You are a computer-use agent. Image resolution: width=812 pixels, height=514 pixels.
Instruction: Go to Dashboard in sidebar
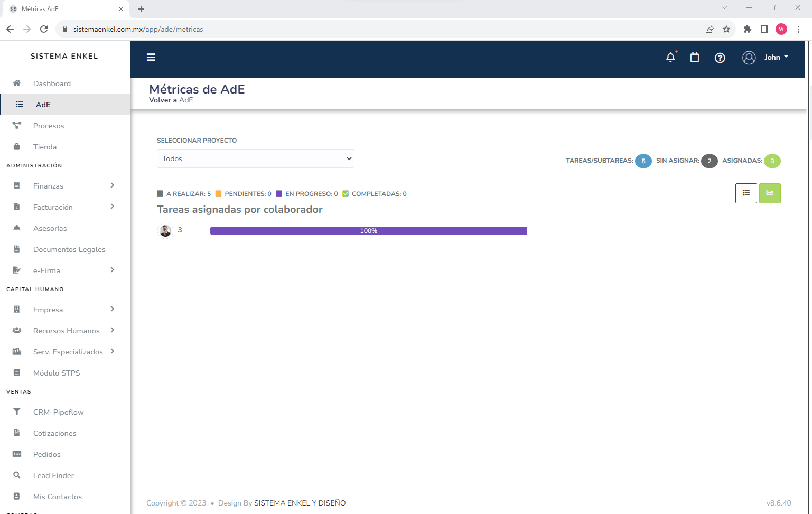[x=52, y=83]
